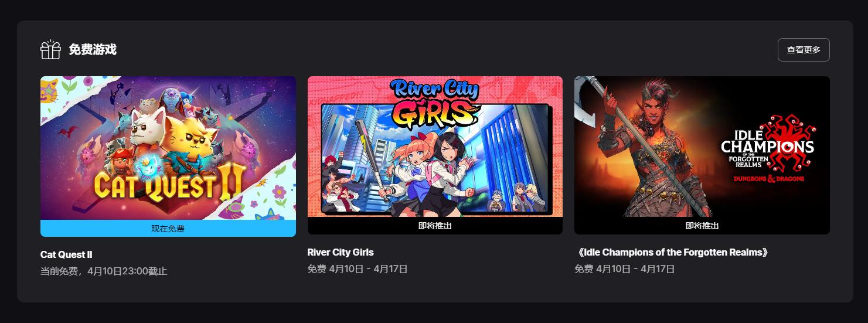Click 即将推出 banner under River City Girls
This screenshot has height=323, width=868.
[435, 226]
